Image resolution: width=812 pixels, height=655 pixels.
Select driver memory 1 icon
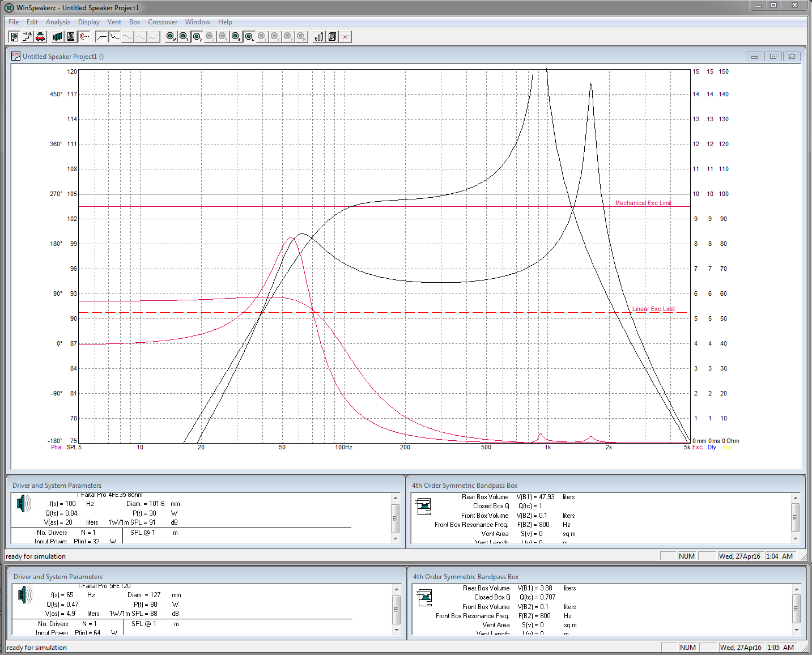(x=184, y=37)
